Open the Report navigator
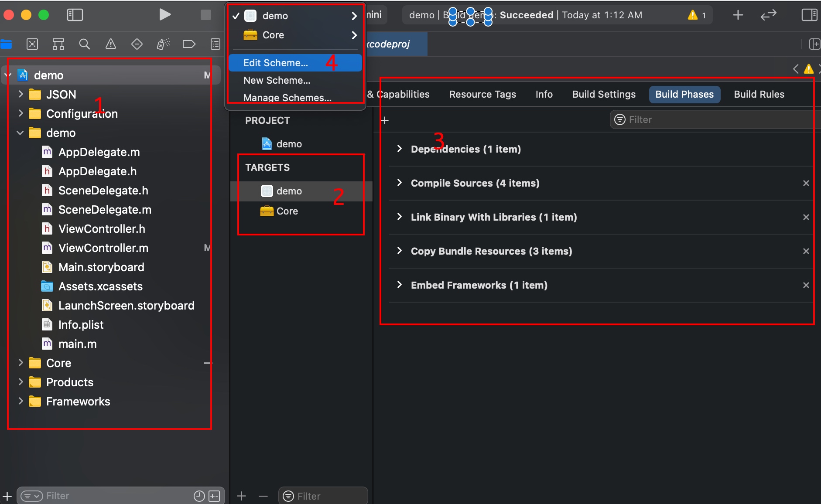 216,44
